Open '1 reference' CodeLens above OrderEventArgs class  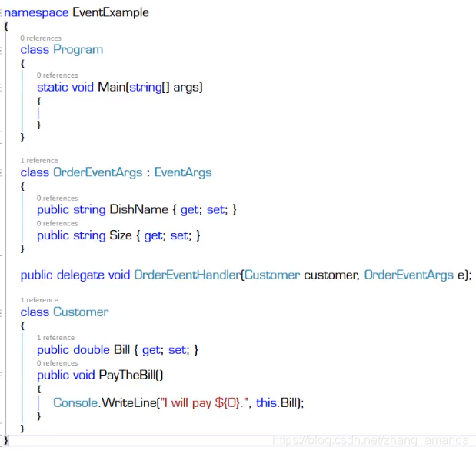pyautogui.click(x=39, y=161)
